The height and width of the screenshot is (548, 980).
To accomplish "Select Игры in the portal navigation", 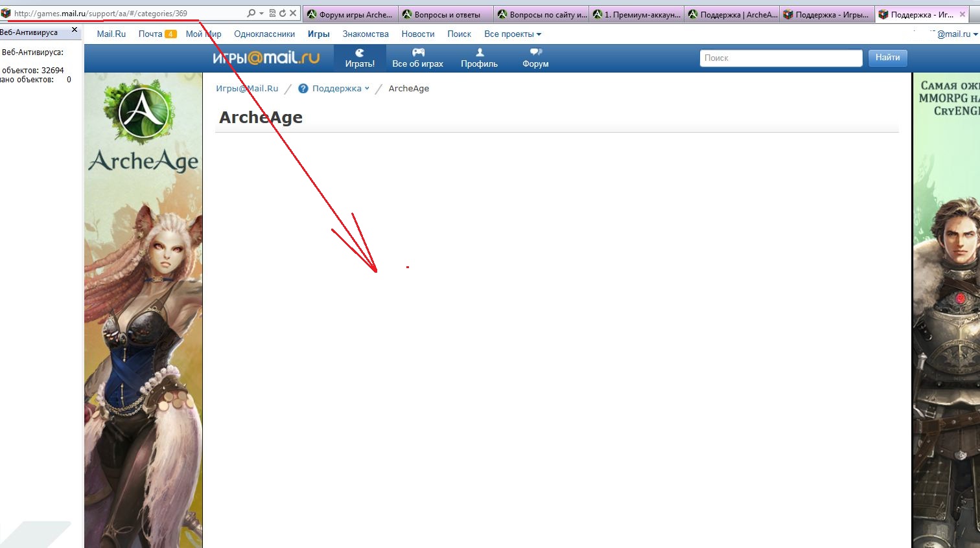I will tap(319, 34).
